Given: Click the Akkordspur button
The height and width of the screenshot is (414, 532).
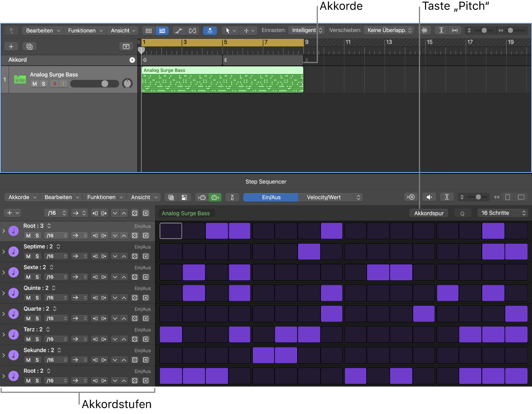Looking at the screenshot, I should pyautogui.click(x=429, y=213).
